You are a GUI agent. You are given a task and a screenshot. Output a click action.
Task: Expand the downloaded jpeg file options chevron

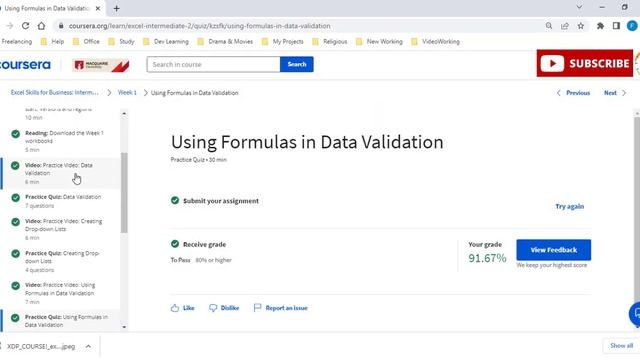tap(89, 346)
